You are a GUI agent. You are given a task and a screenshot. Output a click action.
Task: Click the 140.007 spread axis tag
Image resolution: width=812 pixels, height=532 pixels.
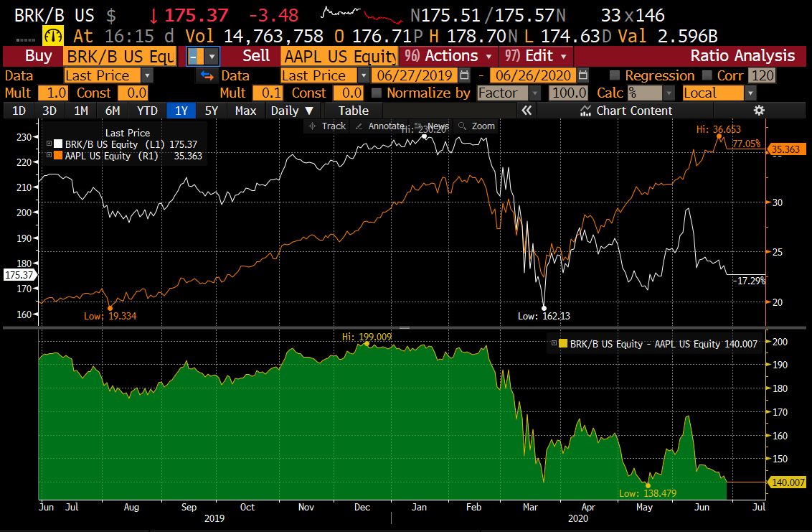[x=788, y=482]
